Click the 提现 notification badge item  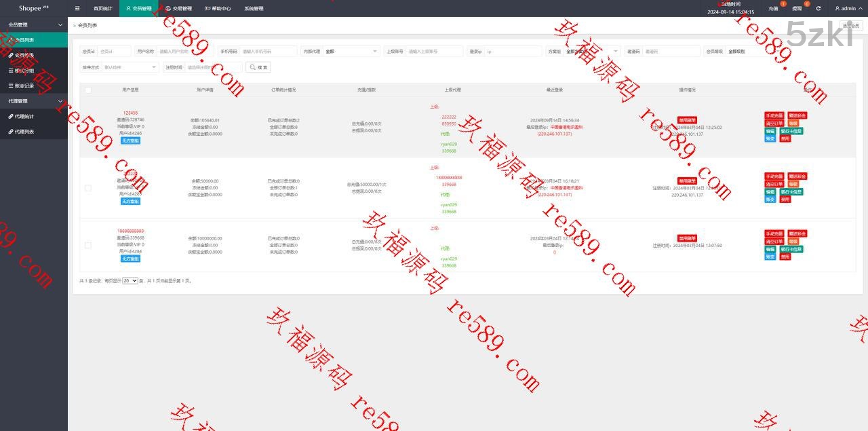[x=797, y=9]
